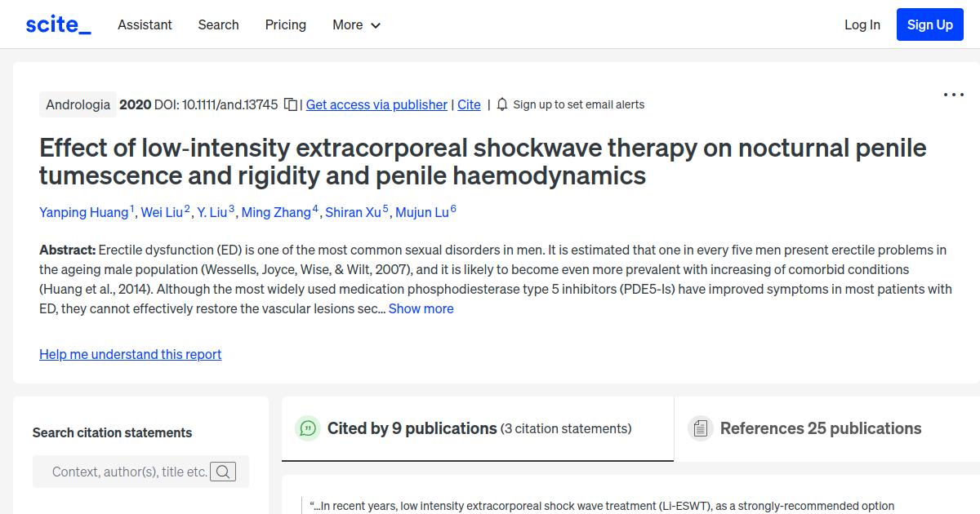
Task: Click the green quote icon beside Cited by
Action: [308, 428]
